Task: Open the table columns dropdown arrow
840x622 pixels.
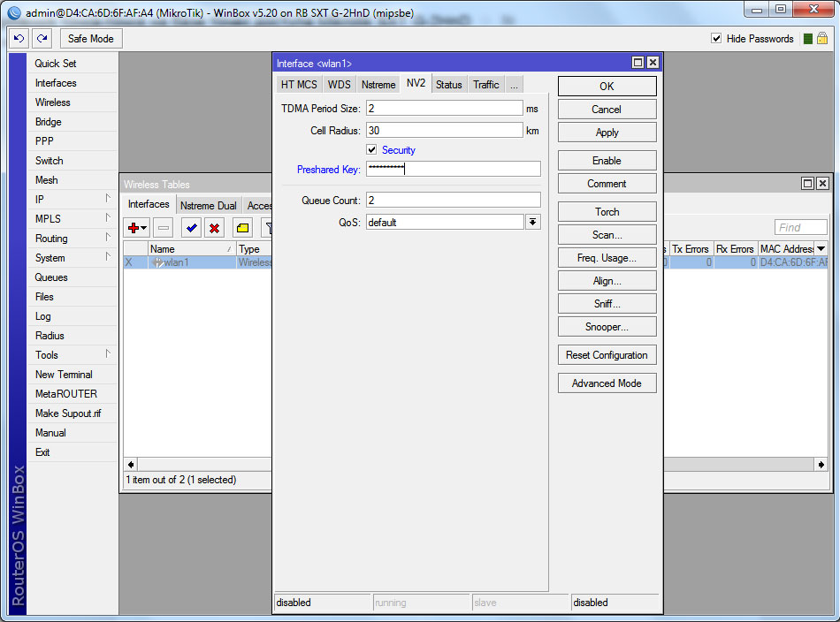Action: click(x=821, y=249)
